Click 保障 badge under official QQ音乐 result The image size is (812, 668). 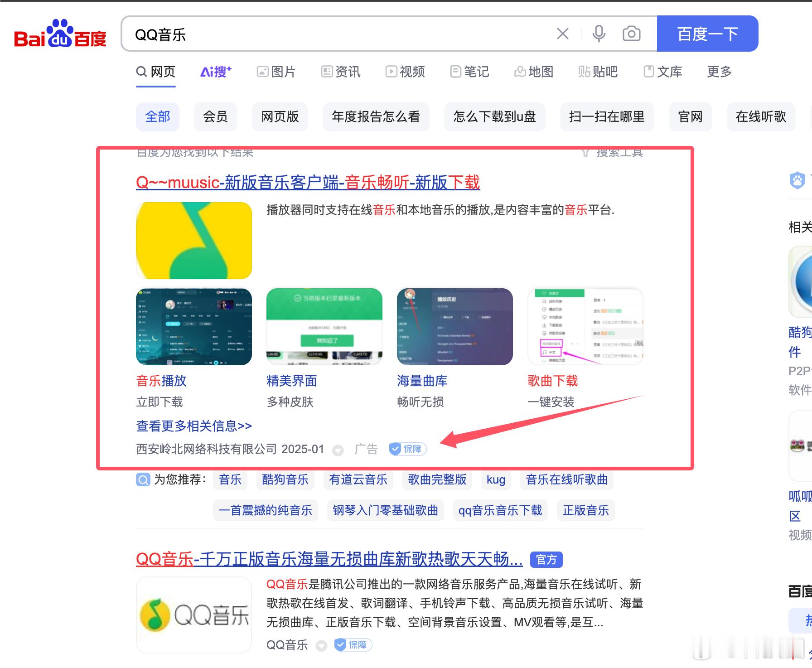[353, 645]
